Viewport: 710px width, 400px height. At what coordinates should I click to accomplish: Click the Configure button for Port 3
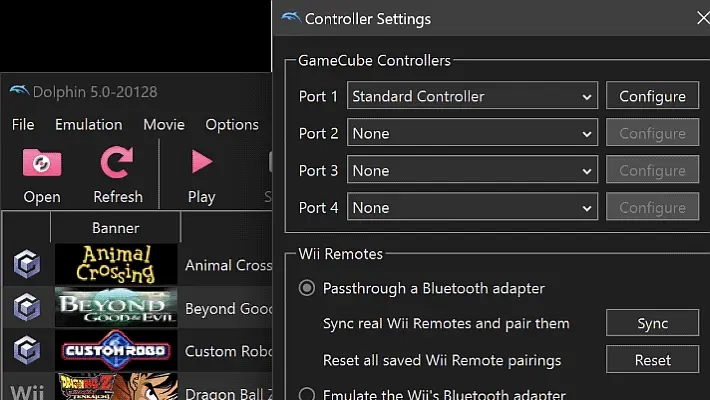pyautogui.click(x=652, y=170)
